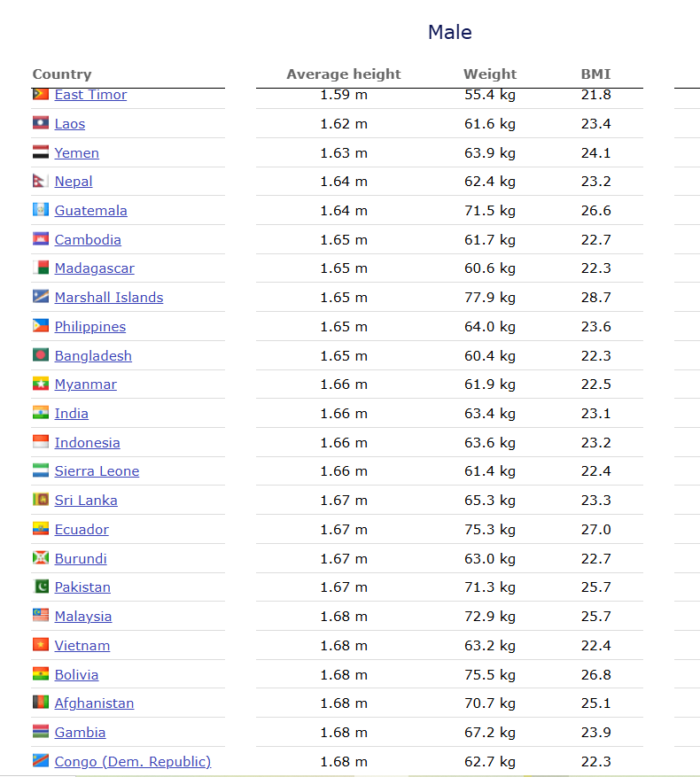
Task: Open the Congo (Dem. Republic) link
Action: tap(133, 762)
